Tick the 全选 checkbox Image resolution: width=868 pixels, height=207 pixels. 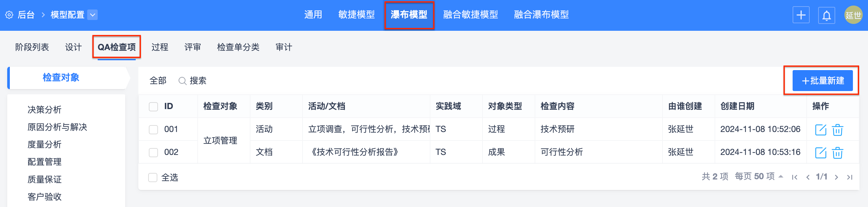[x=153, y=178]
